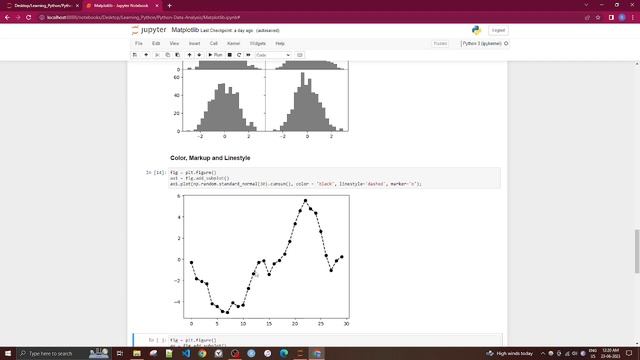This screenshot has width=640, height=360.
Task: Open the Kernel menu
Action: [x=233, y=43]
